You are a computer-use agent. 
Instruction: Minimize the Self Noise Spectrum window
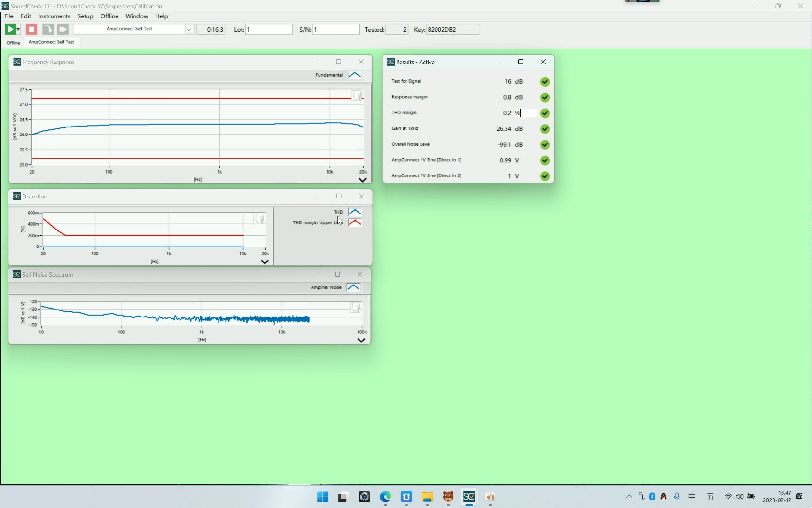(x=316, y=274)
